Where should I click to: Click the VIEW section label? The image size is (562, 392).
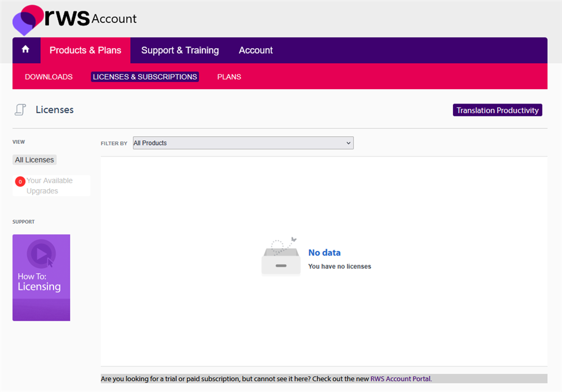[x=18, y=142]
